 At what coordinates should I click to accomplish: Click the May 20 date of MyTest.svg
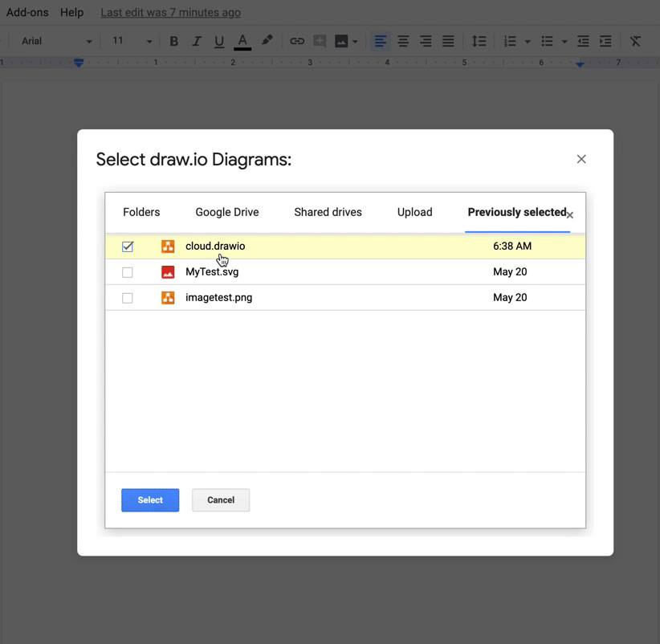point(510,272)
